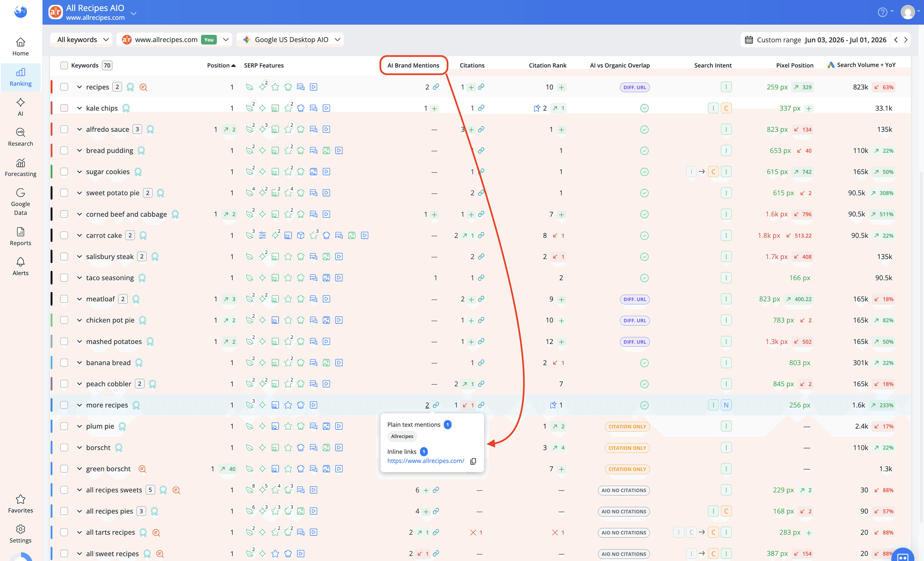Click the N intent badge in more recipes row
This screenshot has height=561, width=924.
tap(726, 405)
